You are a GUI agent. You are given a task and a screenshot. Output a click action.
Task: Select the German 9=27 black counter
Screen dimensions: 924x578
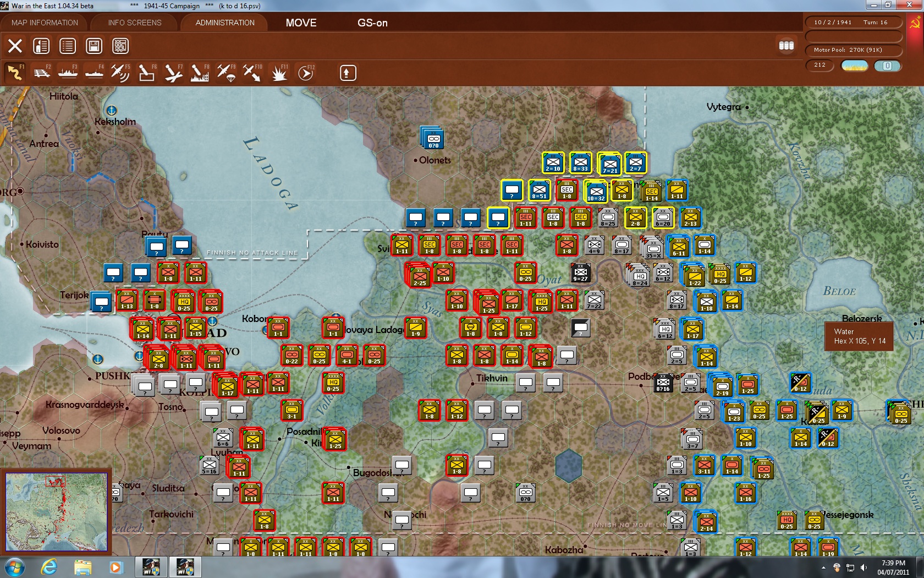(x=581, y=273)
